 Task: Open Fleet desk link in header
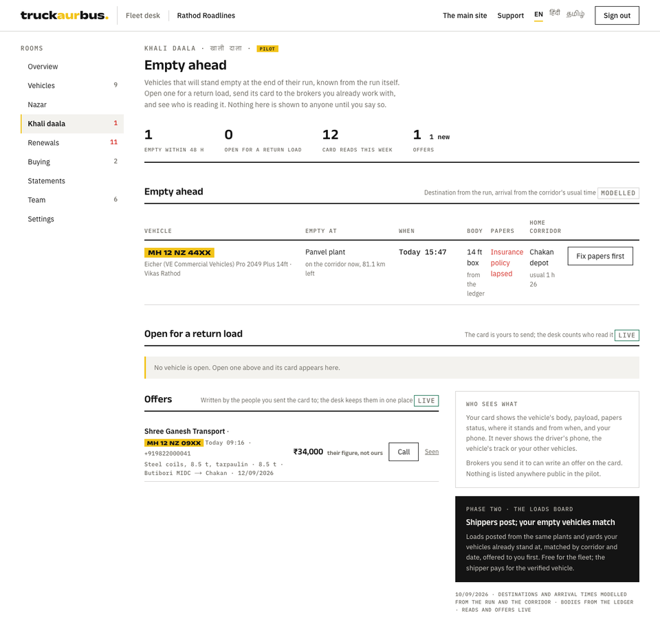pos(143,16)
